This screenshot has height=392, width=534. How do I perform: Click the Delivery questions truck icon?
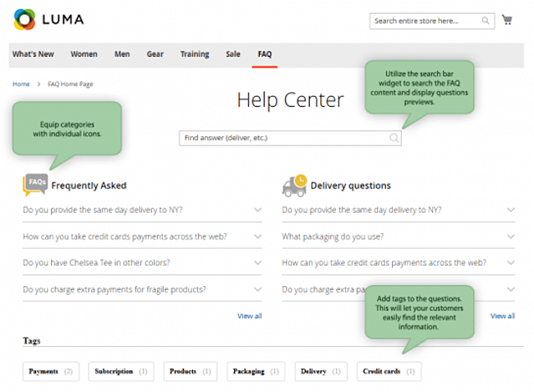pyautogui.click(x=293, y=186)
